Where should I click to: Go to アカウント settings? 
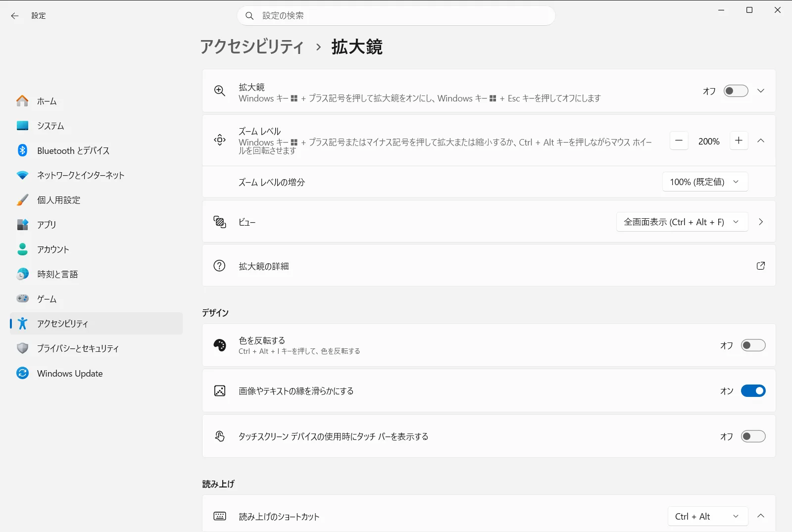tap(96, 249)
